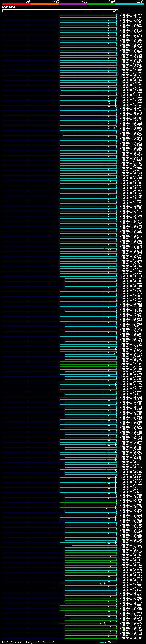Select hit label UniRef100_Q9SWG7
146x644 pixels.
click(131, 45)
